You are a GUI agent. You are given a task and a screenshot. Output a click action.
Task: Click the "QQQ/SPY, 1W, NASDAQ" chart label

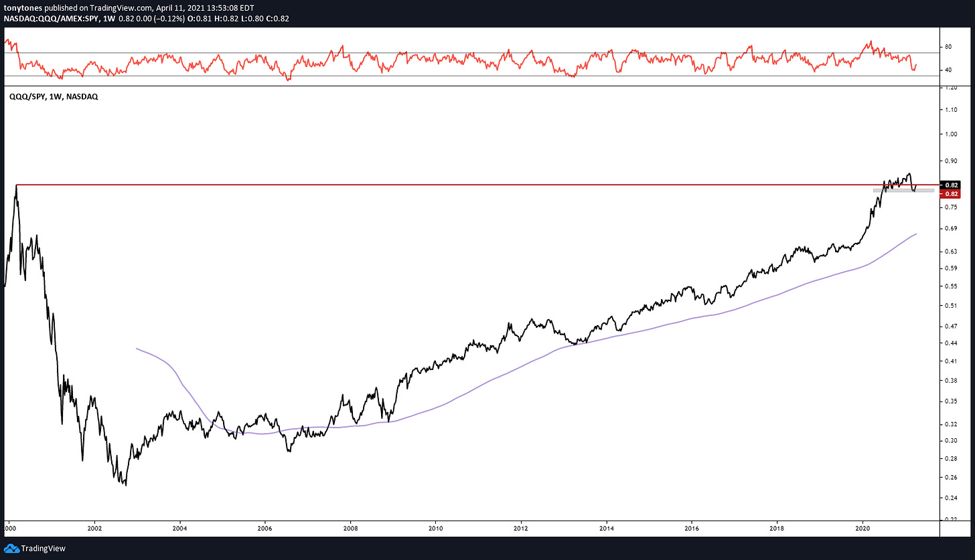[x=54, y=97]
